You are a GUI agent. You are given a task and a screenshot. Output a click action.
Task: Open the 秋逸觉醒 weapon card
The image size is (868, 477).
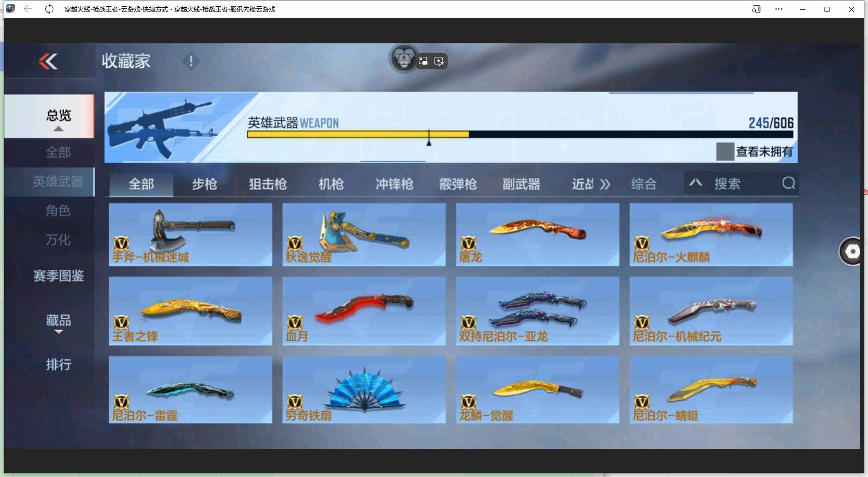point(364,234)
